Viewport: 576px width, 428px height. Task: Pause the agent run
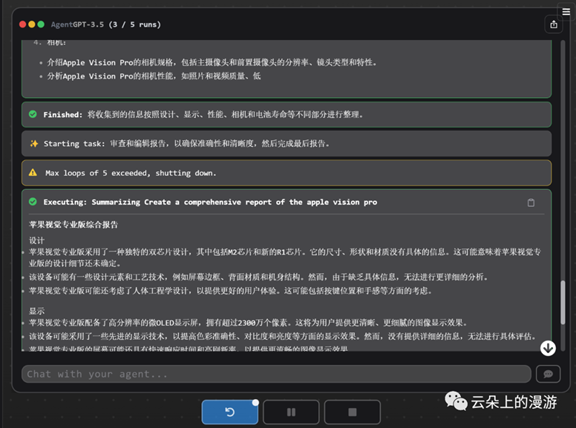291,412
